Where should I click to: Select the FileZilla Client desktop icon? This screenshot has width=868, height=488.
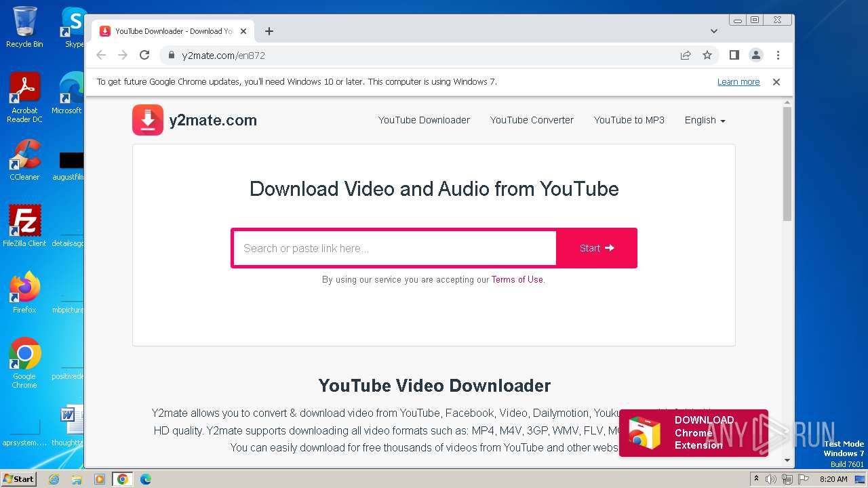click(x=24, y=226)
